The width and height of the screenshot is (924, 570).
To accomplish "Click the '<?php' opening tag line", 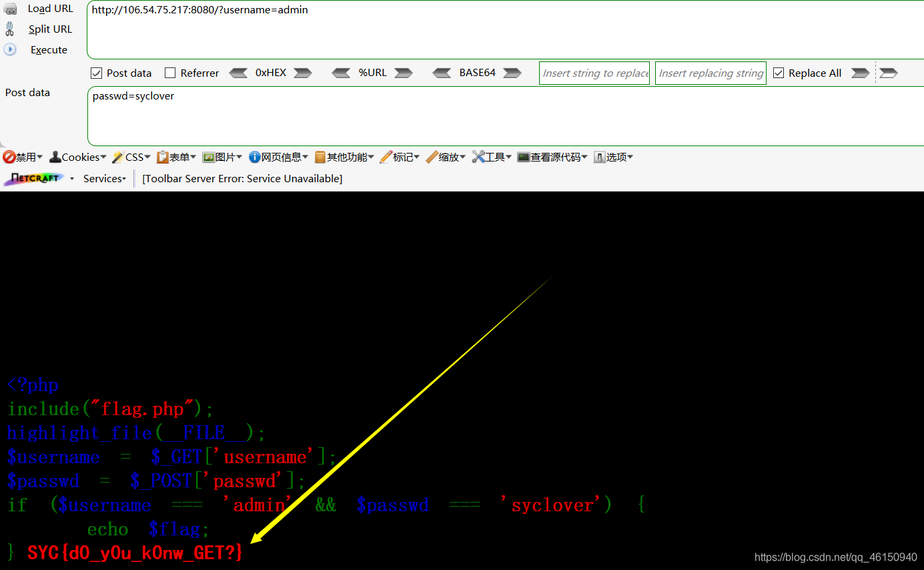I will click(33, 385).
